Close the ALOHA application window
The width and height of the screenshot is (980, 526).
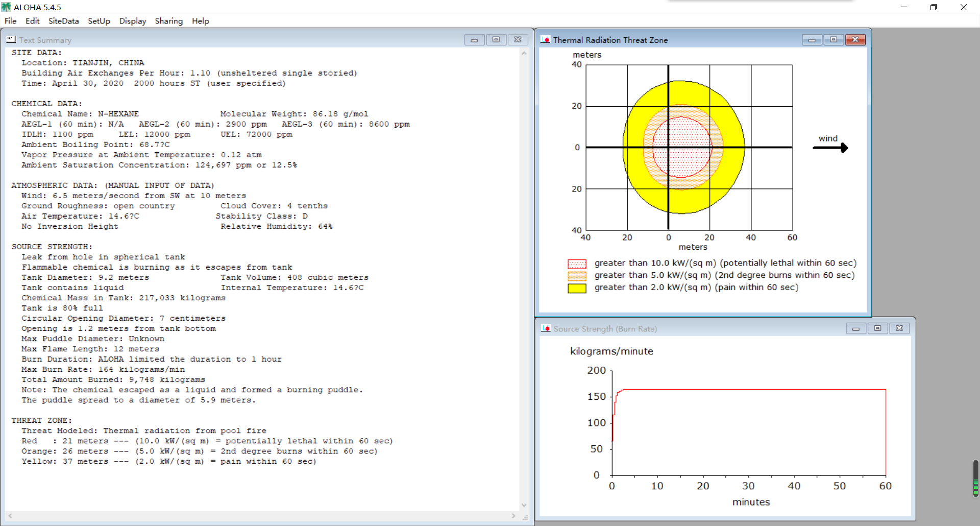tap(964, 7)
